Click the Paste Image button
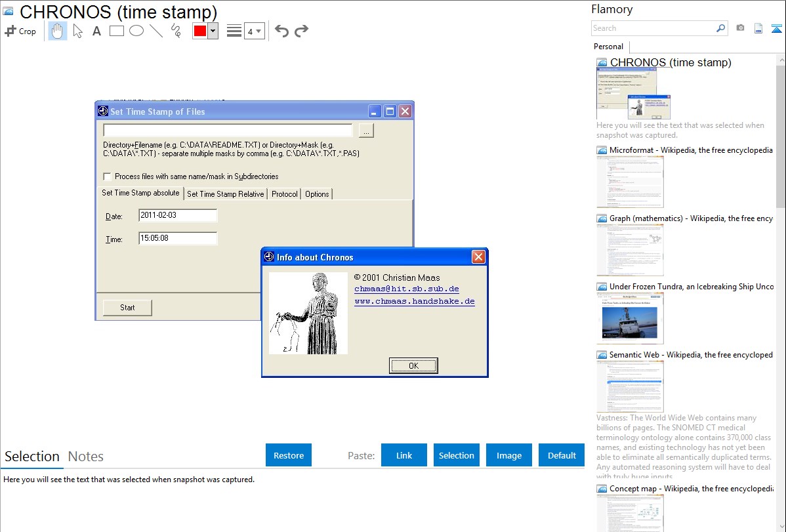 (x=509, y=455)
